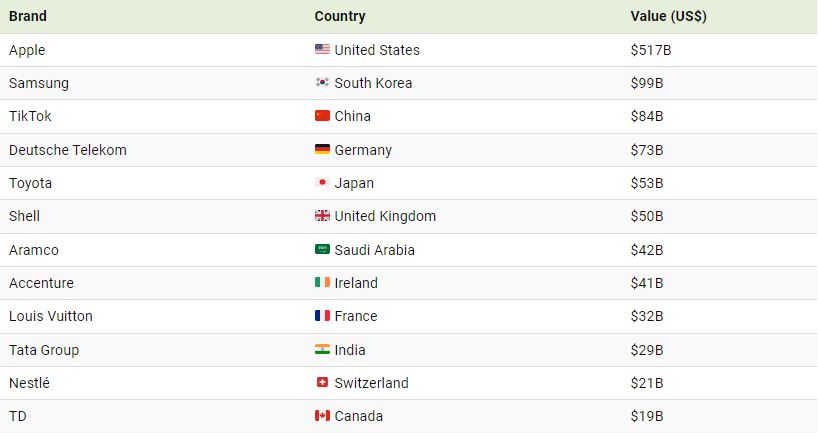Click the Canada flag icon

click(x=322, y=416)
